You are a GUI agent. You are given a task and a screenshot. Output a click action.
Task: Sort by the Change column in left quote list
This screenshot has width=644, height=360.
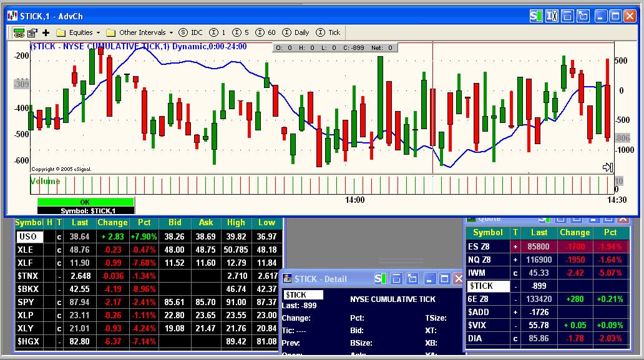[x=112, y=223]
